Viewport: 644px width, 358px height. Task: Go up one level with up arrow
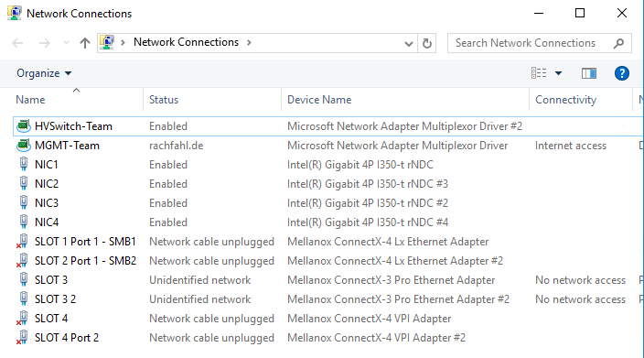tap(84, 43)
